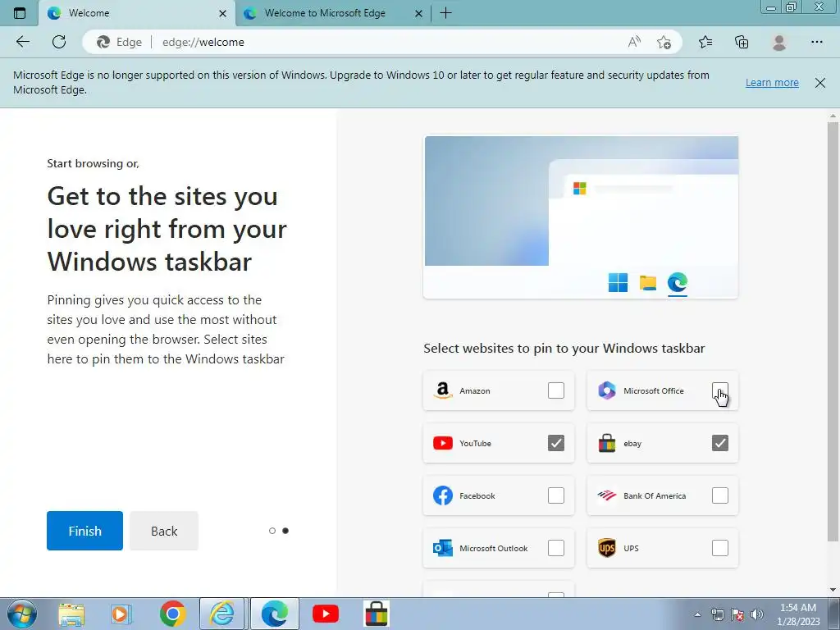Screen dimensions: 840x630
Task: Click the Amazon logo icon
Action: [x=442, y=390]
